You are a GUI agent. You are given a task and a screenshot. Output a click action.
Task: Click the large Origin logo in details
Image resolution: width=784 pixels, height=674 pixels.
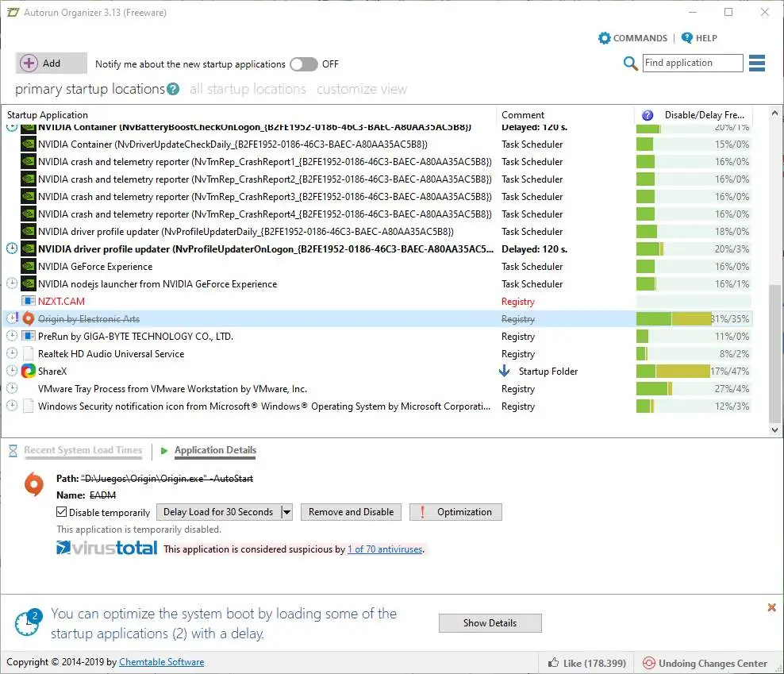[x=34, y=484]
